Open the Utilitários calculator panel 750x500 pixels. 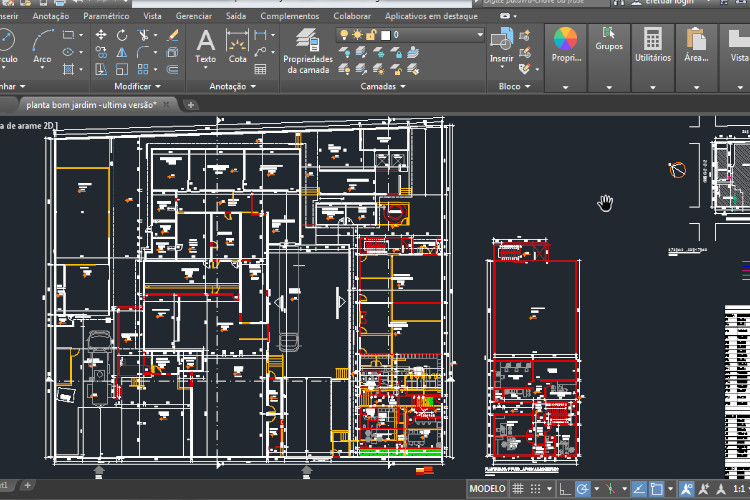click(x=652, y=45)
